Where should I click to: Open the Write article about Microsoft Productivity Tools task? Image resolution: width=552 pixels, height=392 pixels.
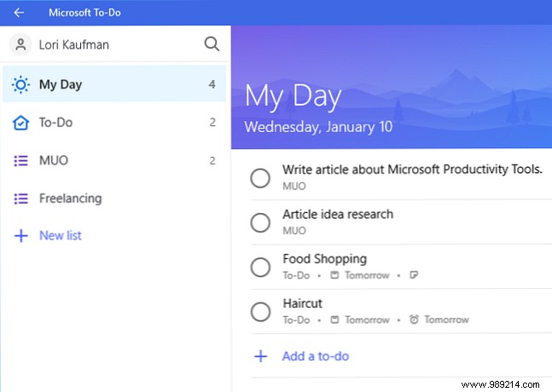412,170
